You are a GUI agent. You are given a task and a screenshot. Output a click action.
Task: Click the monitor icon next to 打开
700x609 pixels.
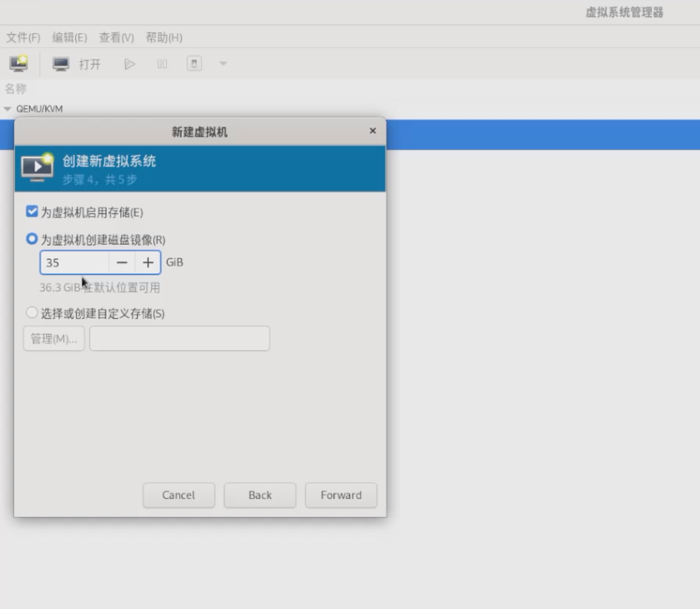(61, 64)
